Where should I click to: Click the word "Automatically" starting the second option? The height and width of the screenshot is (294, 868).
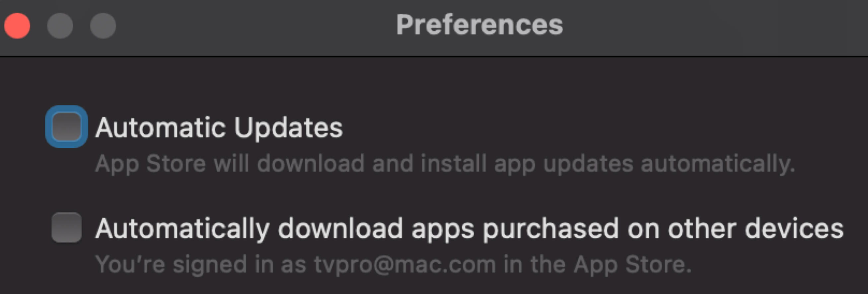coord(182,229)
